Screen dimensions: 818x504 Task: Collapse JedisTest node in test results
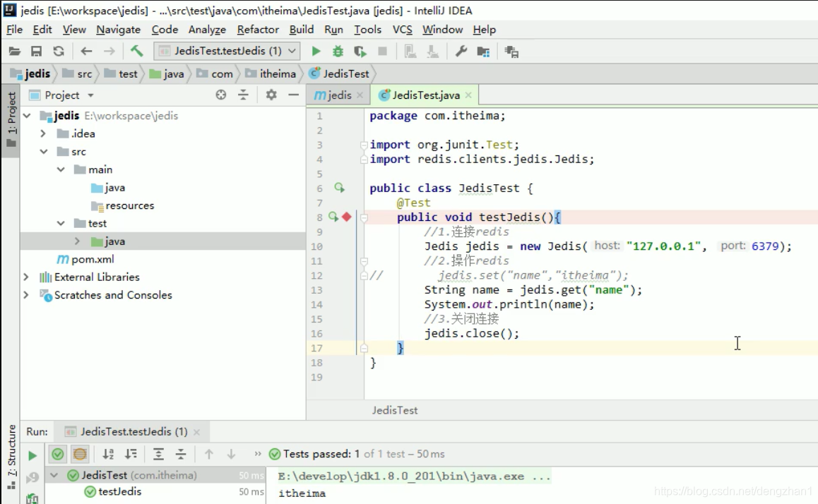point(54,475)
